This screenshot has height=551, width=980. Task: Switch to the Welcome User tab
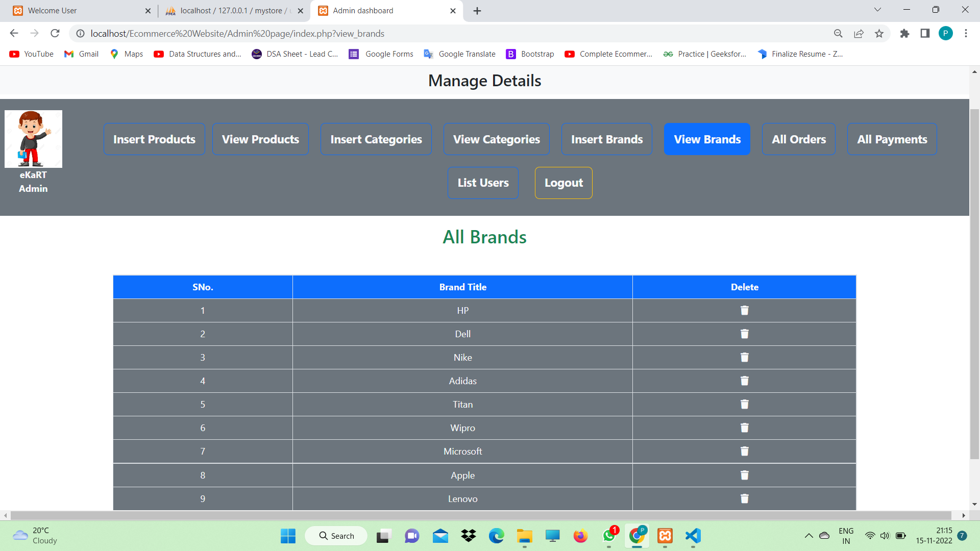pyautogui.click(x=77, y=10)
